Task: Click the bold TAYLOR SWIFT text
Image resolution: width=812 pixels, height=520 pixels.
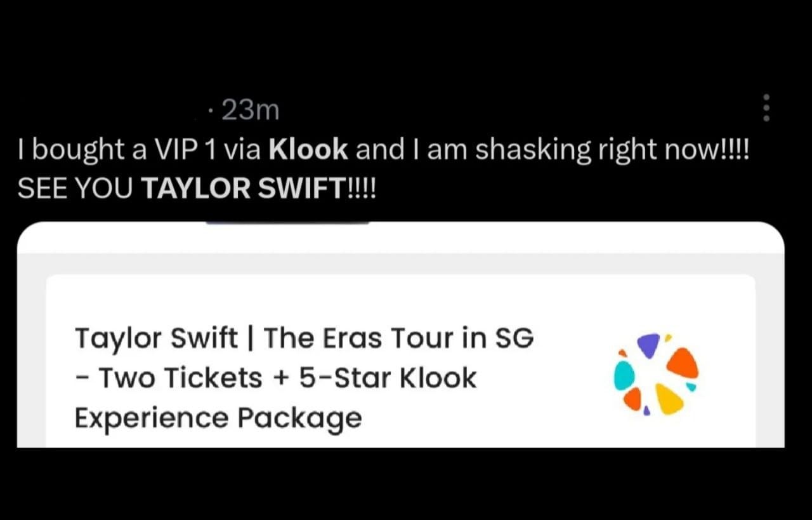Action: (x=244, y=188)
